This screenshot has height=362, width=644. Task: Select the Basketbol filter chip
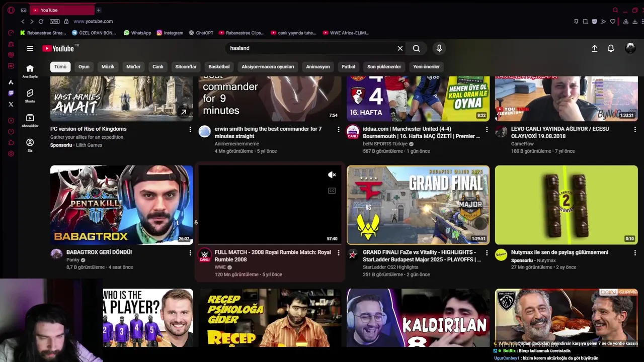click(219, 66)
